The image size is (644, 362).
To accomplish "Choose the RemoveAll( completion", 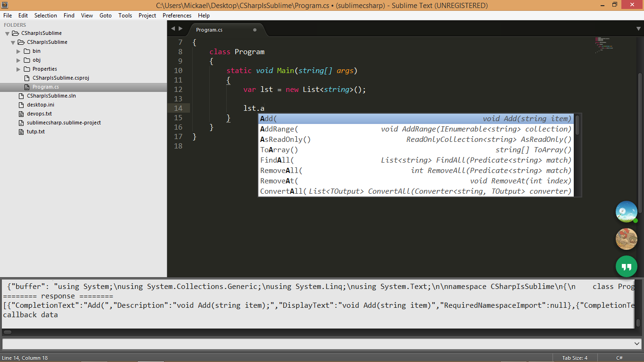I will coord(416,171).
